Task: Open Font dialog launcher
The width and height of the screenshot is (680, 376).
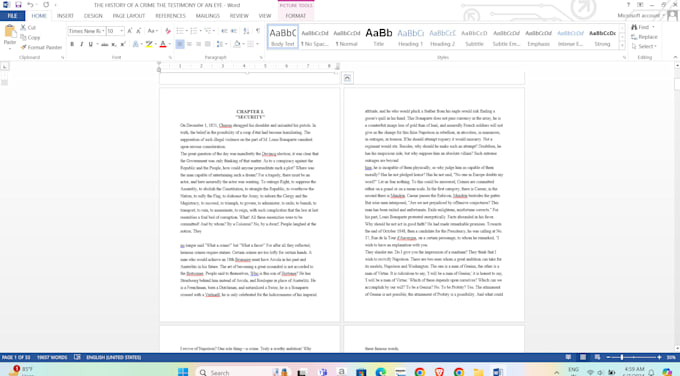Action: click(x=170, y=57)
